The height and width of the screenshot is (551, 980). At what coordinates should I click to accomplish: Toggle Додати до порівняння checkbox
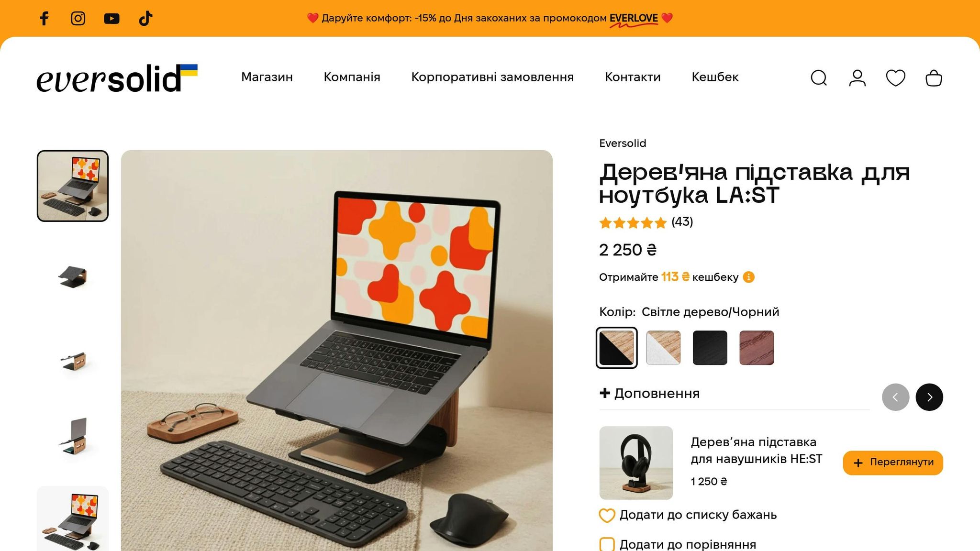coord(607,544)
